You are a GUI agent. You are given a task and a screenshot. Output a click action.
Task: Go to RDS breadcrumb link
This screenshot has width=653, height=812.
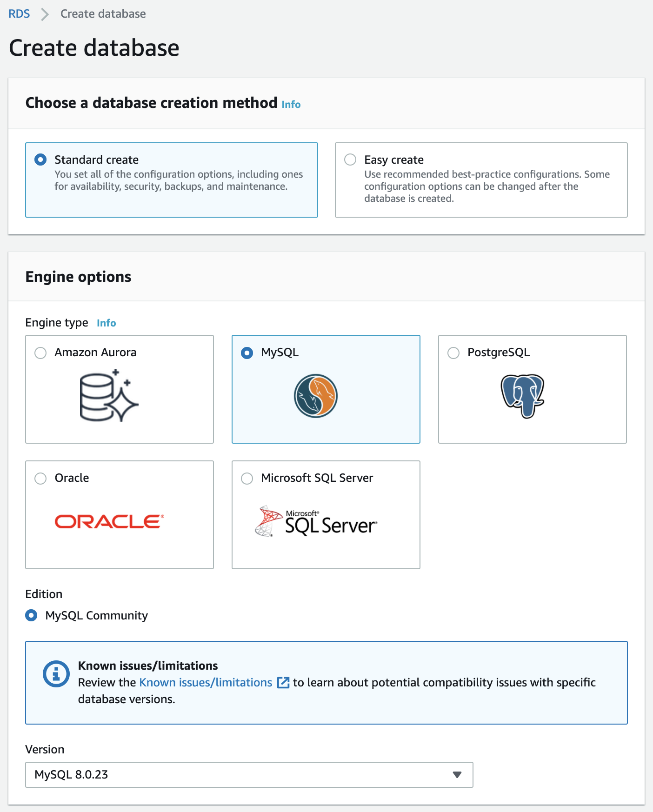click(x=19, y=14)
